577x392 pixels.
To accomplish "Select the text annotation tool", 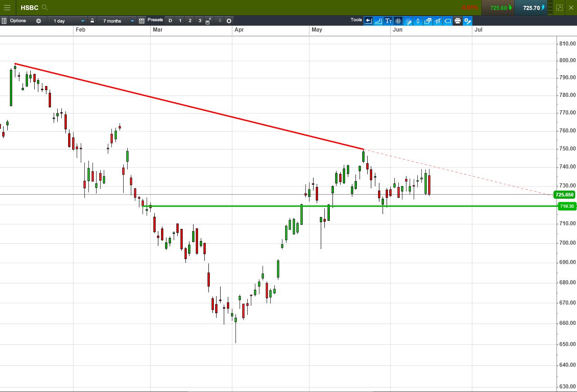I will pos(388,21).
